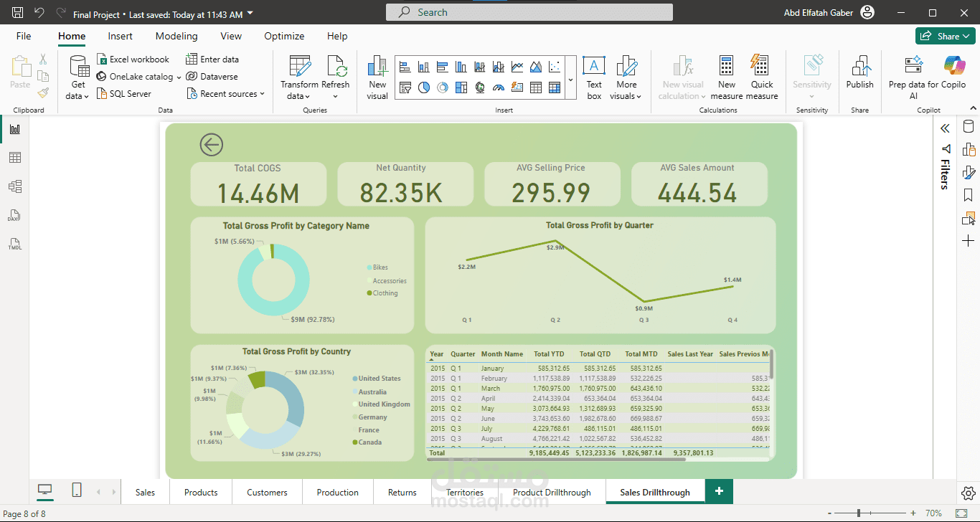
Task: Expand the collapsed Filters pane
Action: tap(945, 128)
